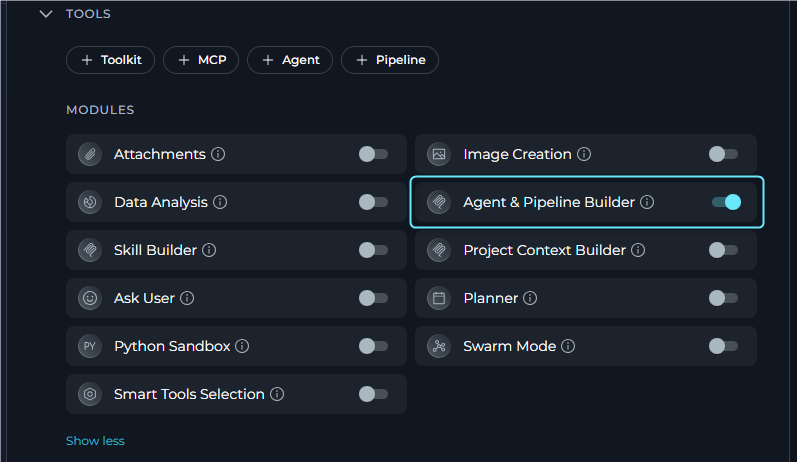
Task: Click the Ask User smiley icon
Action: point(90,298)
